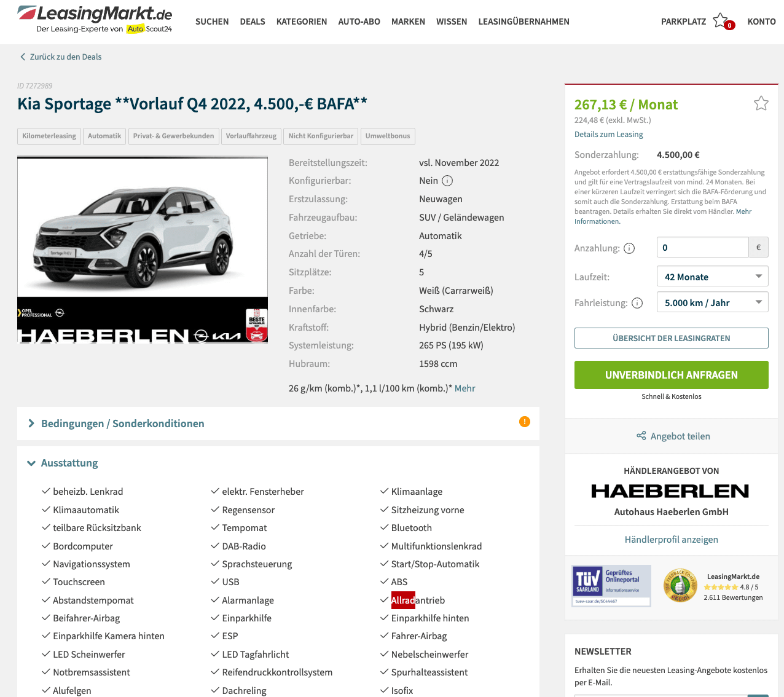Click Spurhalteassistent equipment item
The image size is (784, 697).
[x=429, y=672]
